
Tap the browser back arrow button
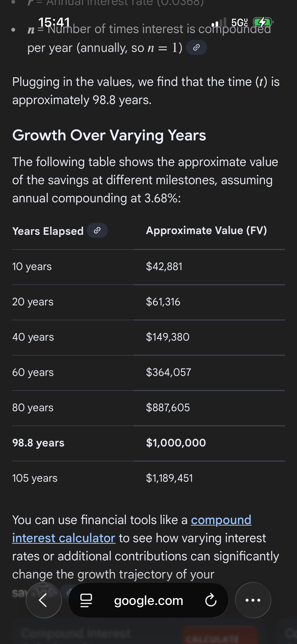(44, 600)
